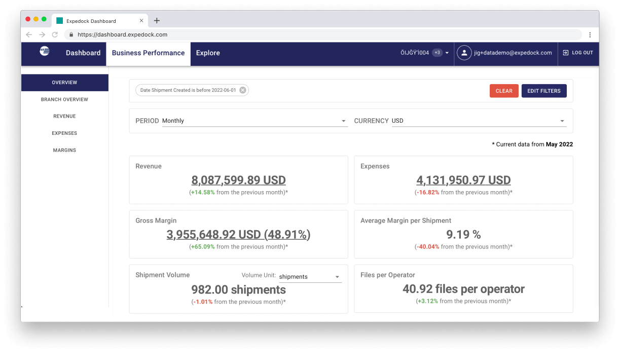Image resolution: width=620 pixels, height=364 pixels.
Task: Click the +65.09% gross margin change text
Action: (x=203, y=247)
